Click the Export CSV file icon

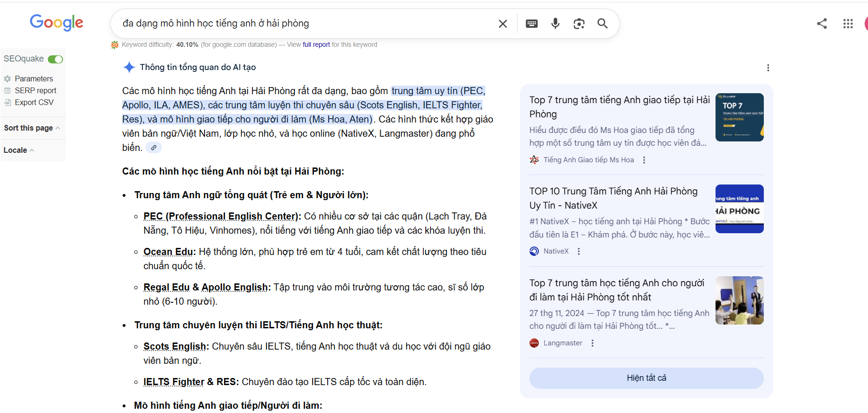click(7, 102)
